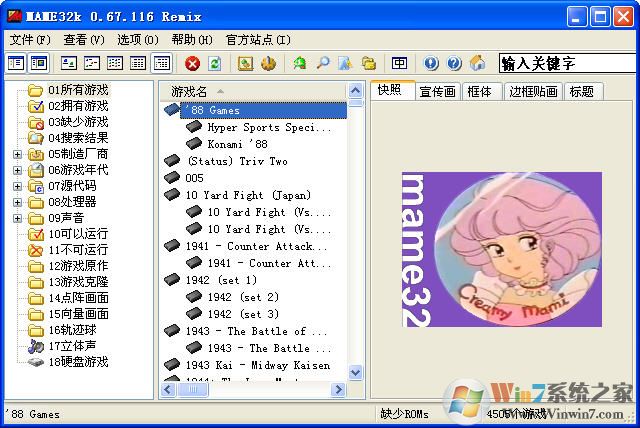Click the green dinosaur toolbar icon
The width and height of the screenshot is (640, 428).
coord(300,64)
